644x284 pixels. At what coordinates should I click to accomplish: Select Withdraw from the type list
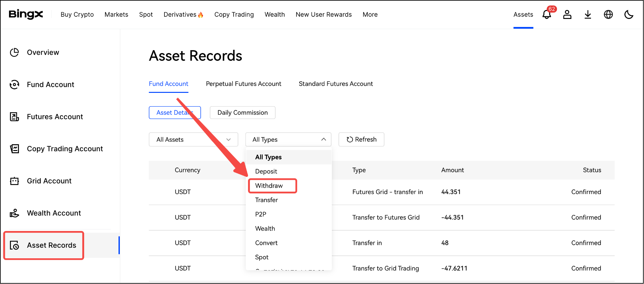coord(269,186)
